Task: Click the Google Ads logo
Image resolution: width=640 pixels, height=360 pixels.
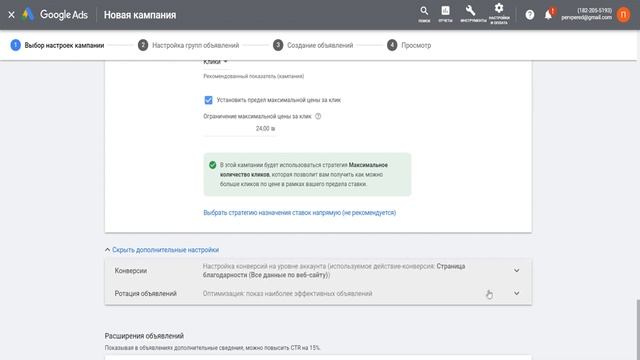Action: pos(55,15)
